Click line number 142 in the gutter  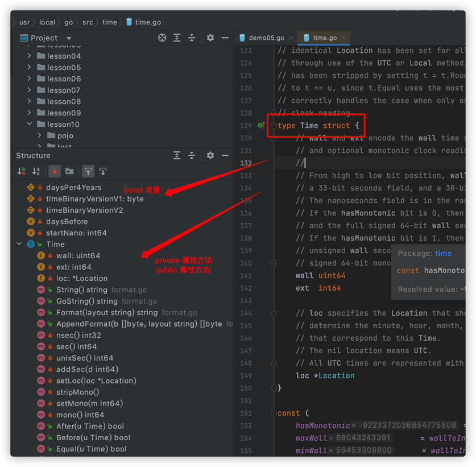click(x=246, y=288)
